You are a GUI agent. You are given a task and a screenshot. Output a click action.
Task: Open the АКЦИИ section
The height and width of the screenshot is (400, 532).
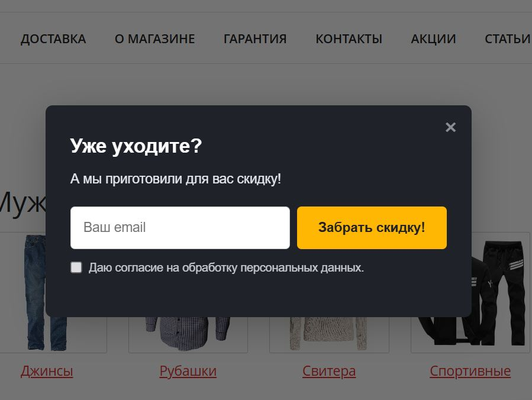[433, 39]
